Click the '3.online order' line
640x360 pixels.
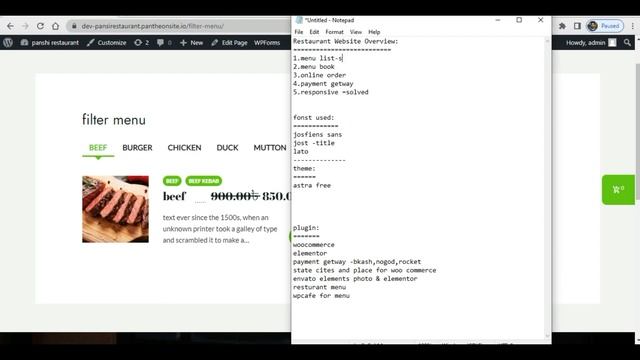click(x=319, y=76)
